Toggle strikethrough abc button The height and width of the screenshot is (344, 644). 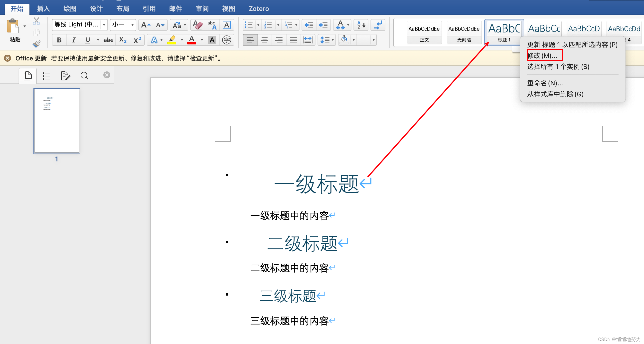108,40
